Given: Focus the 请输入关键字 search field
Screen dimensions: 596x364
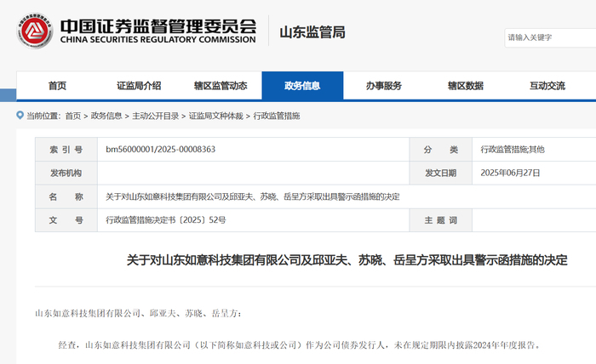Looking at the screenshot, I should tap(550, 37).
